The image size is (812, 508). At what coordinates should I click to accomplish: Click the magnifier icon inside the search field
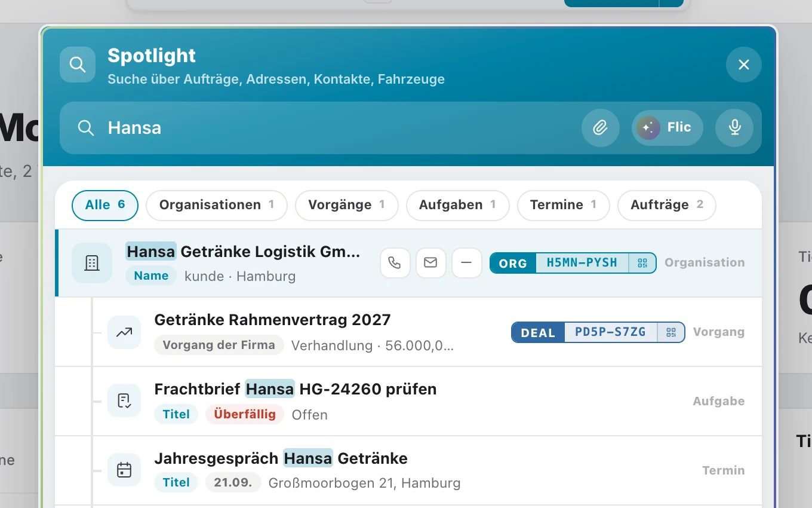tap(86, 128)
